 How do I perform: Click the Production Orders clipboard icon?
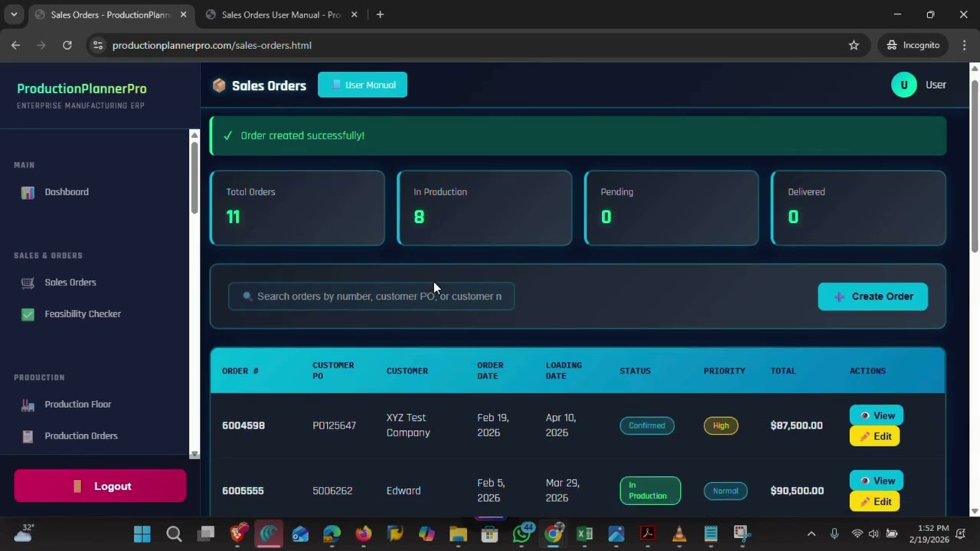[x=28, y=436]
